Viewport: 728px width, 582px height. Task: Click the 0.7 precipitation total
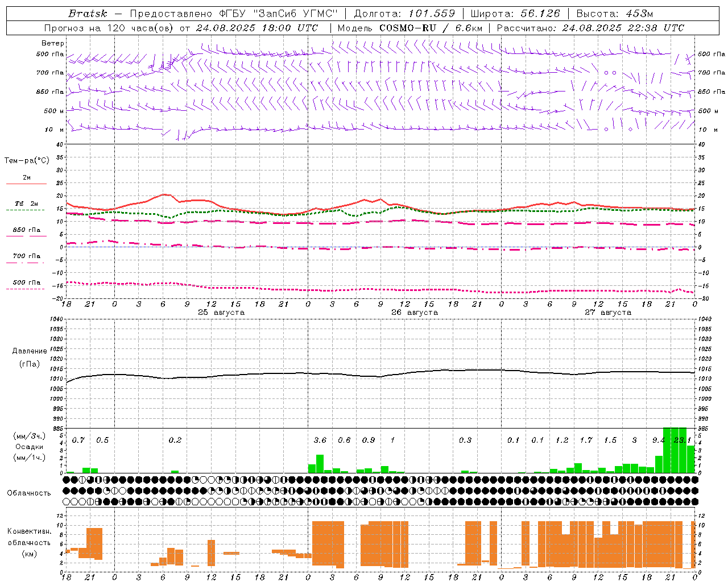point(78,440)
